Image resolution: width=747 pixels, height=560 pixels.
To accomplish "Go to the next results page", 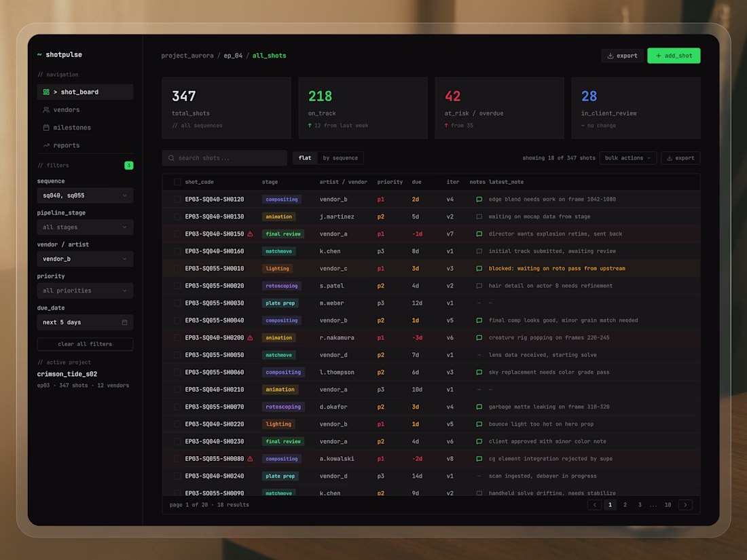I will coord(685,505).
